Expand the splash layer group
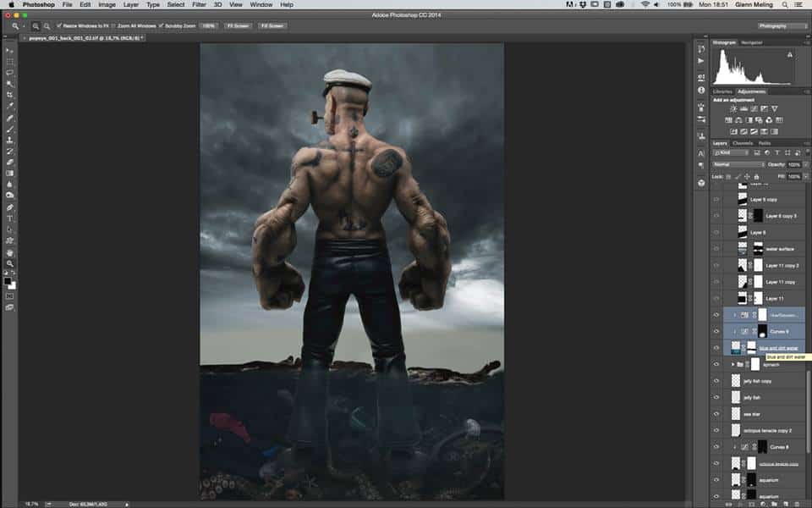812x508 pixels. click(x=732, y=364)
